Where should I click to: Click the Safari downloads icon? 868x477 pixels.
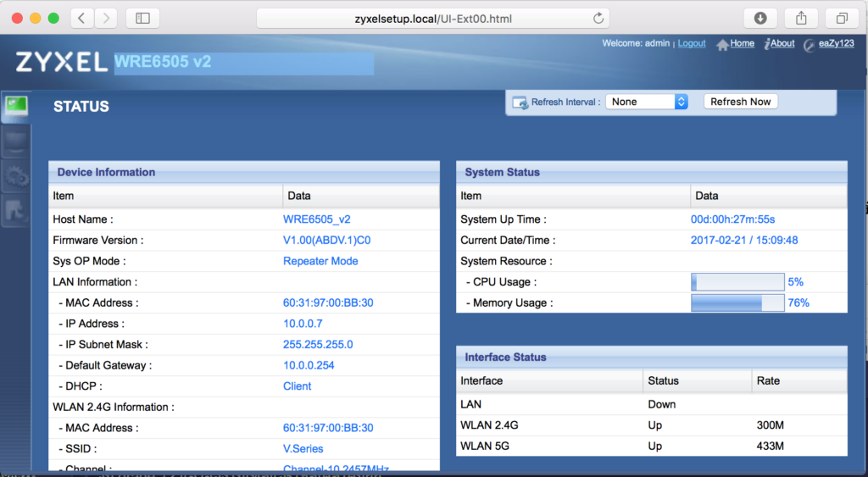[760, 18]
